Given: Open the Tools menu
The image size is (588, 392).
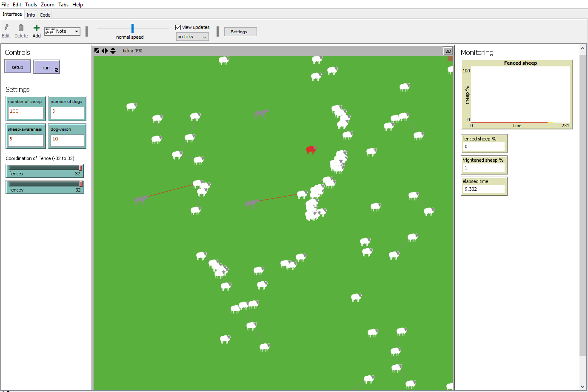Looking at the screenshot, I should pos(31,4).
